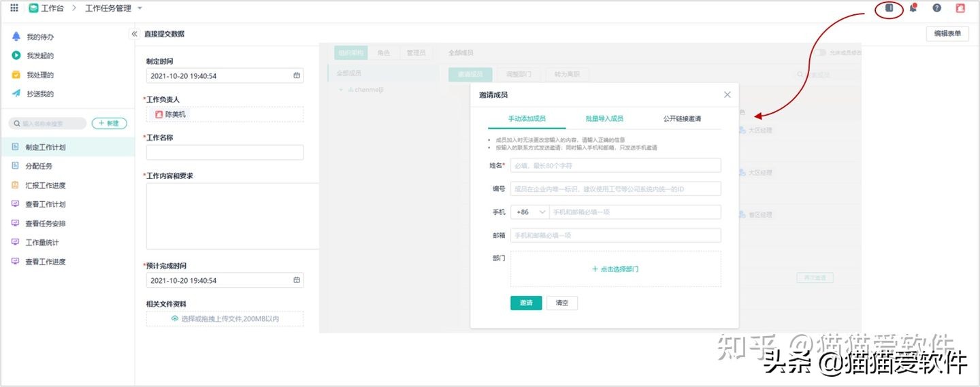Open the contacts book icon in header
980x387 pixels.
pos(889,8)
